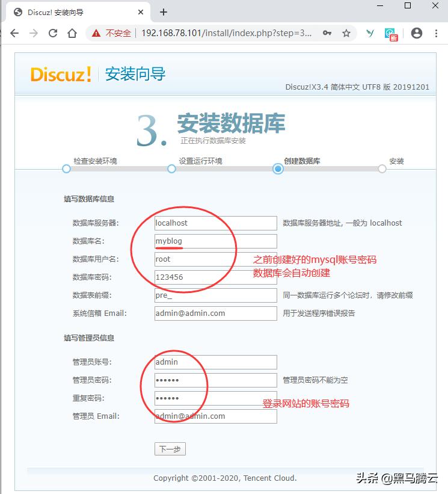Minimize the browser window
Viewport: 448px width, 494px height.
coord(380,5)
